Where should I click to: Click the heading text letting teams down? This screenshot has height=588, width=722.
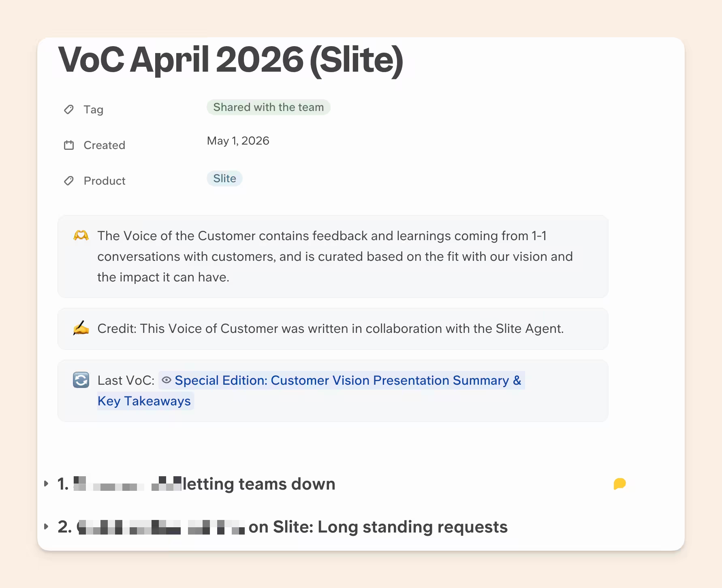(x=259, y=484)
